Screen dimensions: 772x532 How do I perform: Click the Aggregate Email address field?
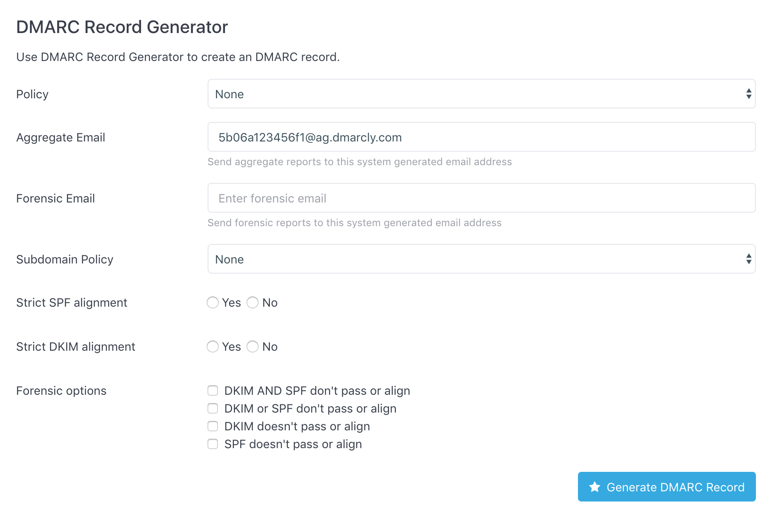pos(481,137)
